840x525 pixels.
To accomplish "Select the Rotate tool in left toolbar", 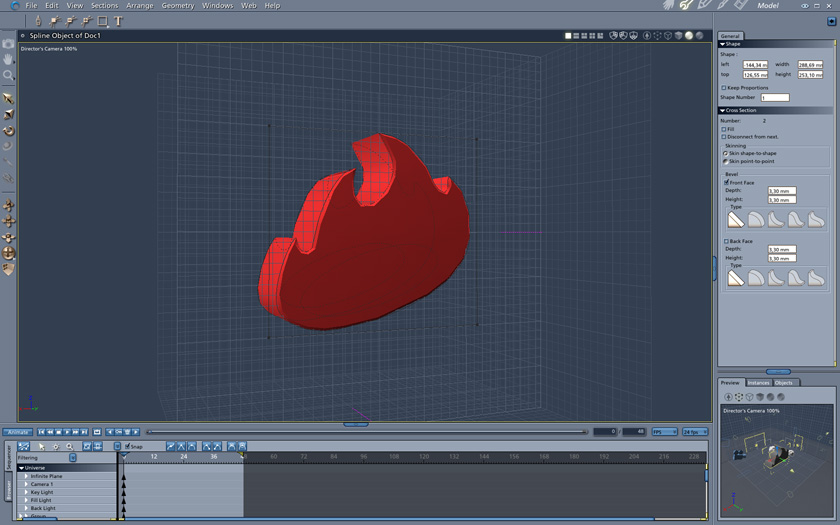I will point(8,131).
